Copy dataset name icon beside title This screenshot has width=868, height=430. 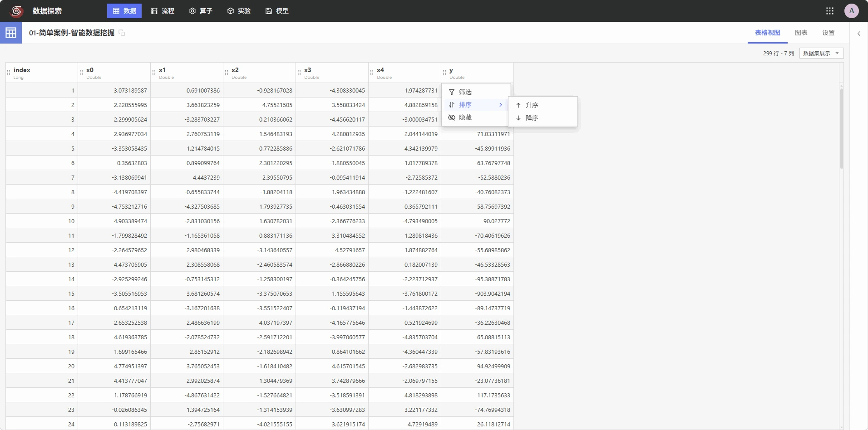(122, 33)
